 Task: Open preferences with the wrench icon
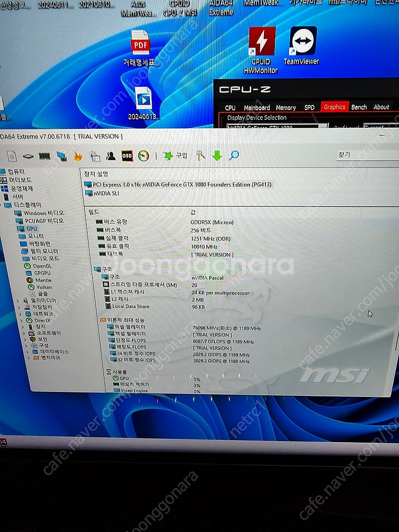pyautogui.click(x=201, y=156)
